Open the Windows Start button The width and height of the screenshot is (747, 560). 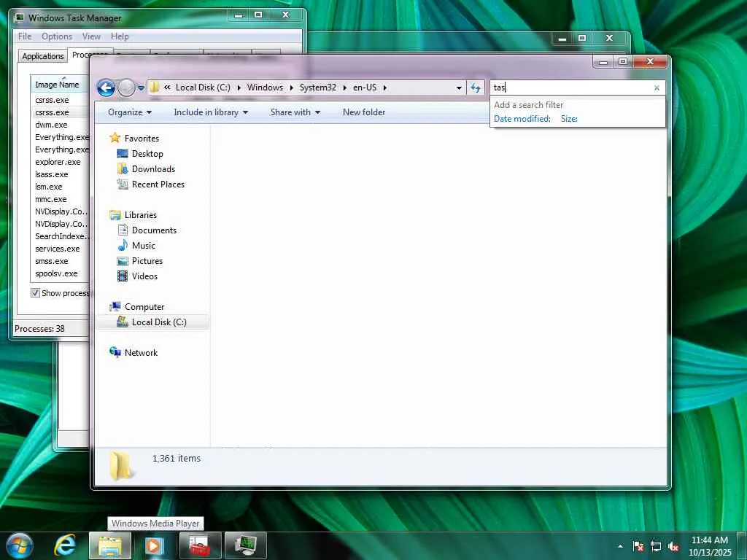coord(20,545)
